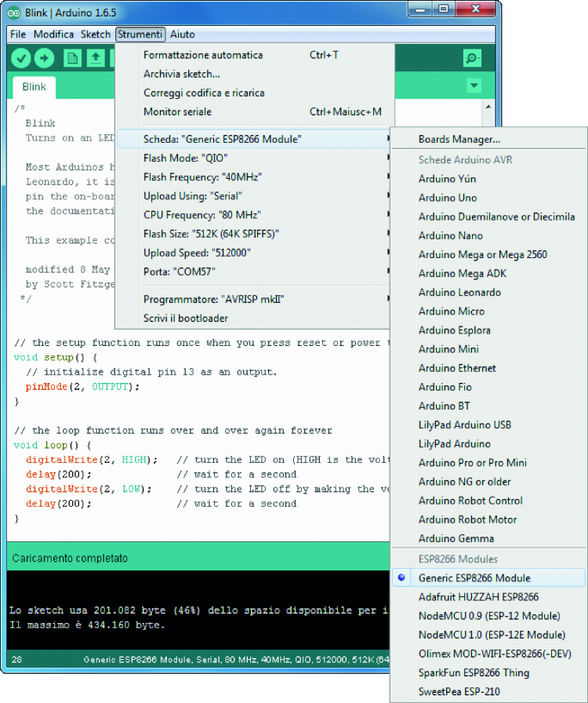
Task: Select Arduino Pro or Pro Mini
Action: point(488,463)
